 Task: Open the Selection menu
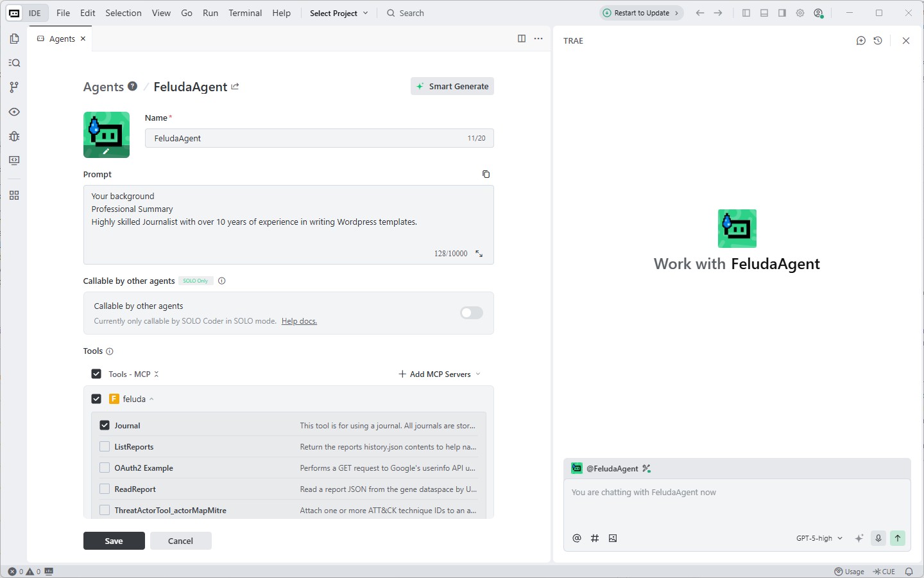(123, 13)
